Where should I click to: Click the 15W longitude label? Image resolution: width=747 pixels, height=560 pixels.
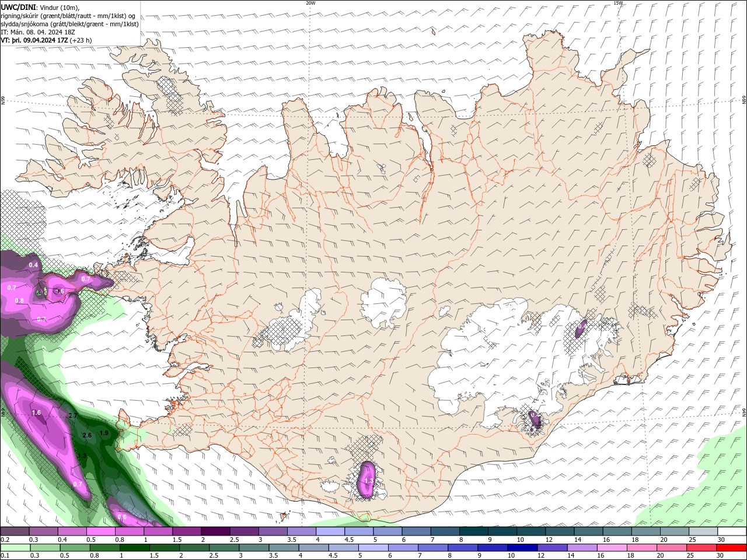(618, 3)
